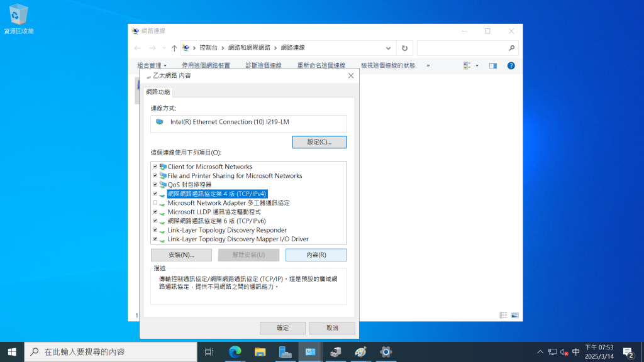Click the 內容(R) properties button

316,255
